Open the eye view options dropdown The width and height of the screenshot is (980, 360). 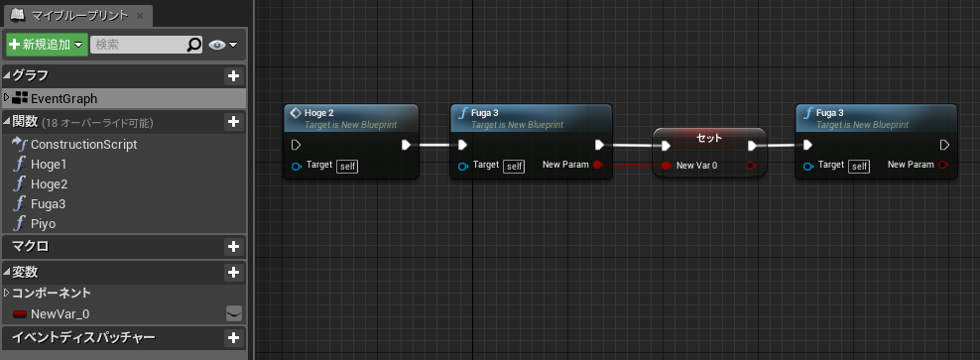223,45
